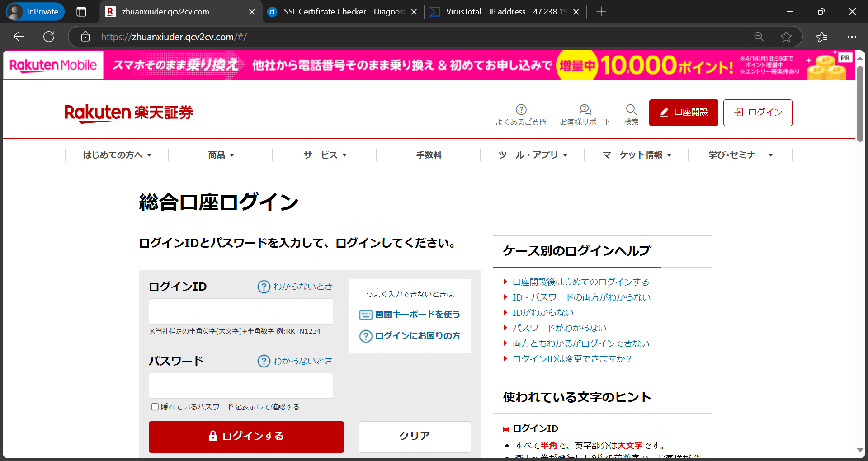The image size is (868, 461).
Task: Click the 検索 search icon
Action: pyautogui.click(x=632, y=115)
